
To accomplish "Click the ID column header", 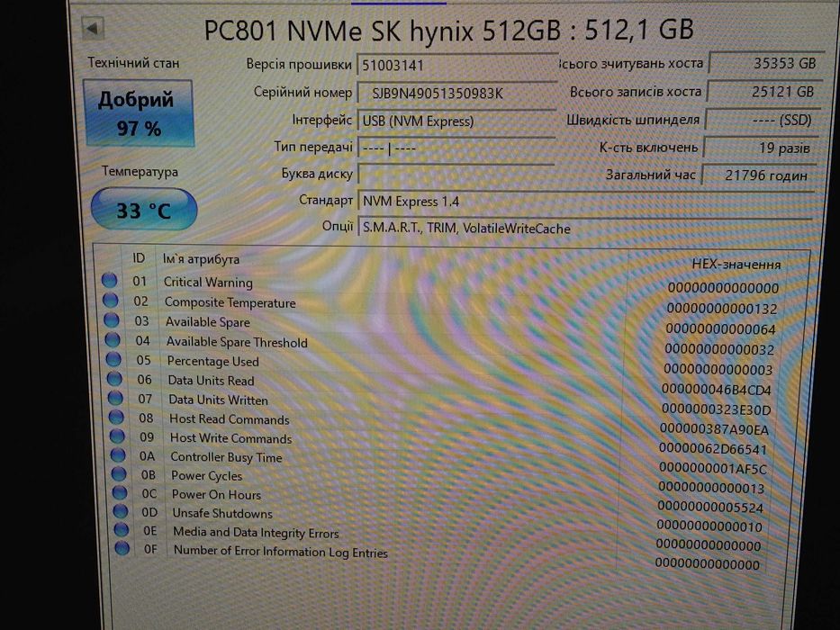I will (x=139, y=258).
